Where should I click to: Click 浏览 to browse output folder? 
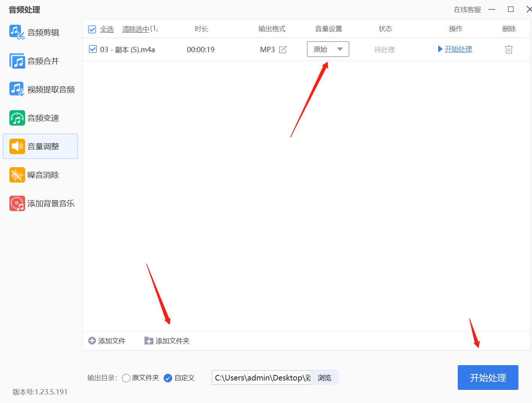pos(324,378)
